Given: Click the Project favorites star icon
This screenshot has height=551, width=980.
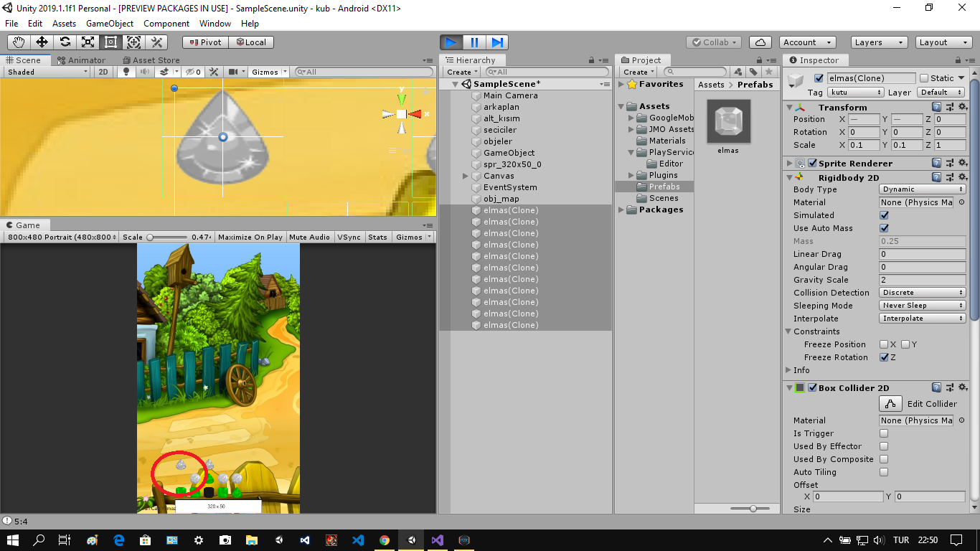Looking at the screenshot, I should (769, 72).
